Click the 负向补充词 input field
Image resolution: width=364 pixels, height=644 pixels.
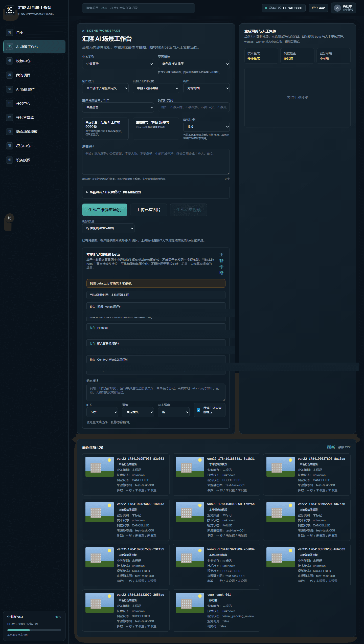pos(194,107)
